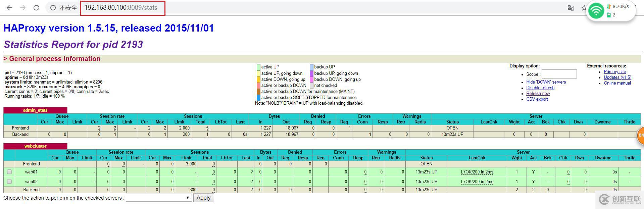Click the 'not checked' legend color swatch
Image resolution: width=644 pixels, height=209 pixels.
coord(311,86)
